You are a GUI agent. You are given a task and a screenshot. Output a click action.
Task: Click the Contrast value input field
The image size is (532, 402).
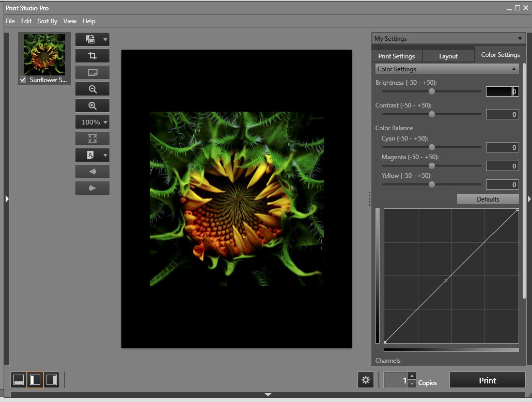[x=502, y=114]
